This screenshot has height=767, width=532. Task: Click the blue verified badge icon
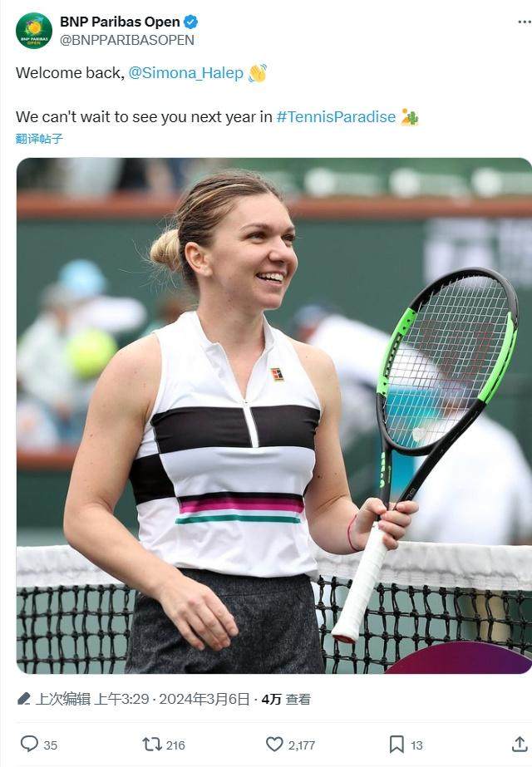191,22
